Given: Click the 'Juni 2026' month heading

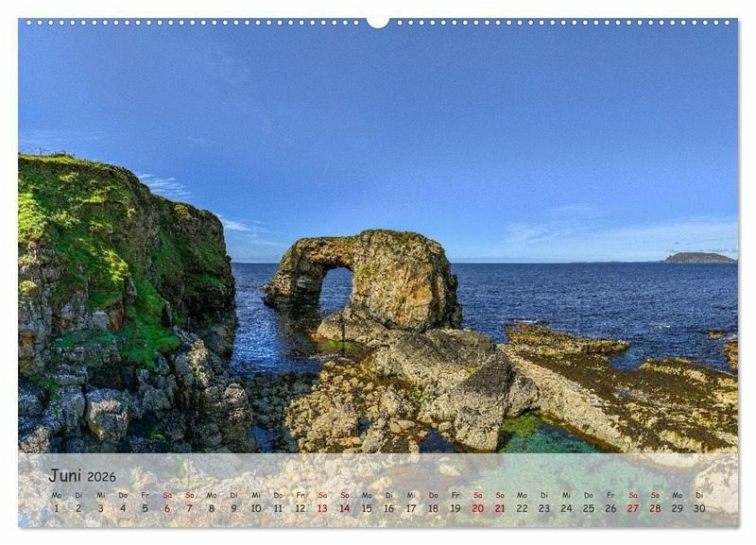Looking at the screenshot, I should [82, 476].
